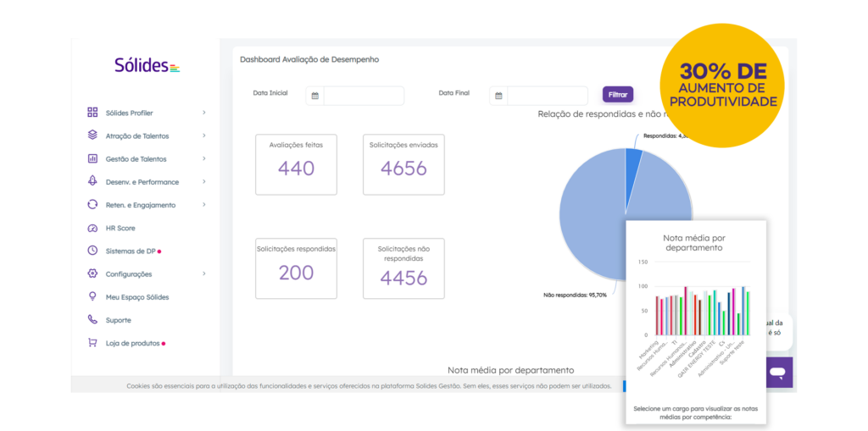Expand the Reten. e Engajamento chevron
This screenshot has height=431, width=868.
(x=203, y=205)
